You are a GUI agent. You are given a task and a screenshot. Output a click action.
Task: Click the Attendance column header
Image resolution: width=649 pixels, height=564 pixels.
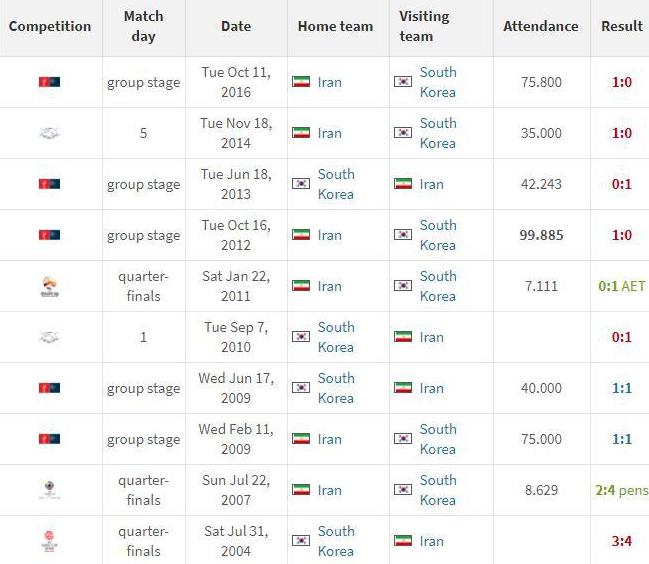(541, 26)
